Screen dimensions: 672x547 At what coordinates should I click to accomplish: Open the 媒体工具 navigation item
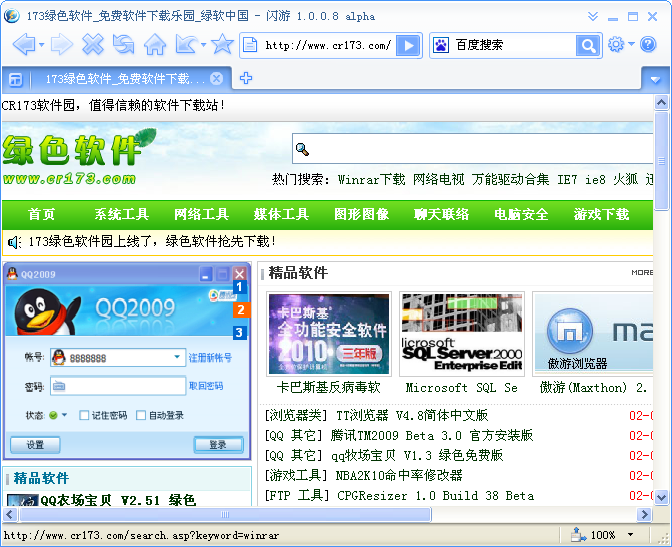tap(281, 214)
